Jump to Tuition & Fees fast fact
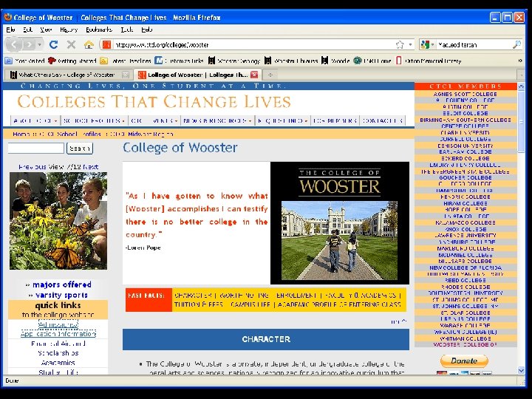Viewport: 532px width, 399px height. [199, 304]
